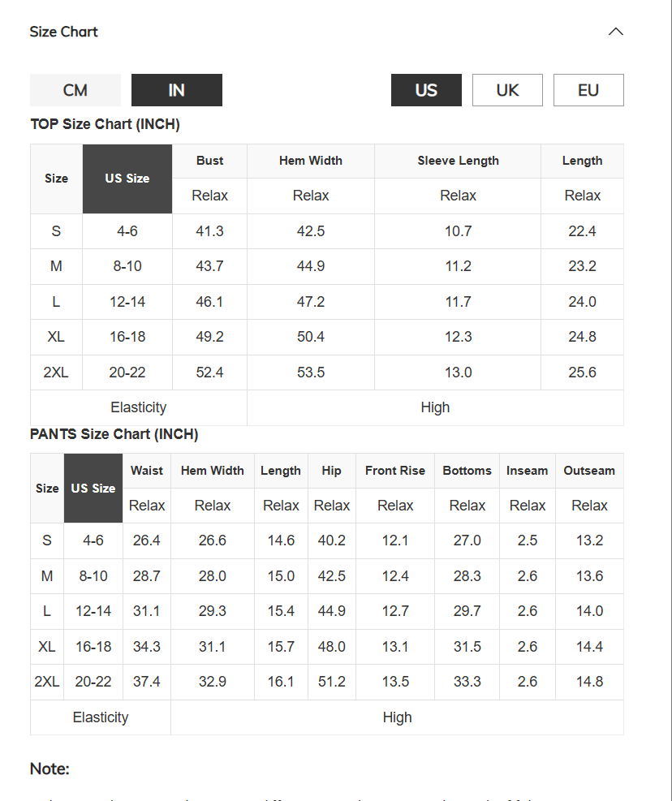Viewport: 672px width, 801px height.
Task: Select the IN unit toggle
Action: tap(177, 90)
